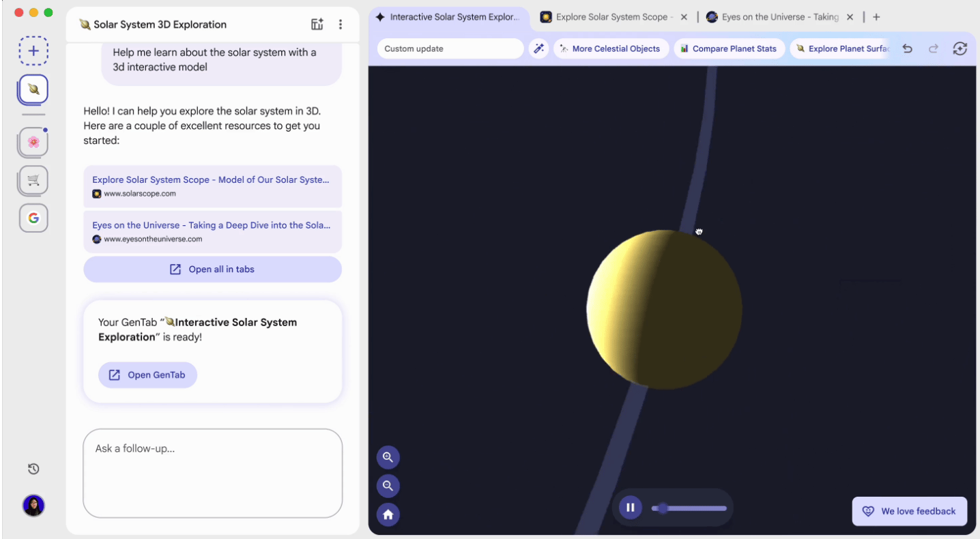
Task: Open the history clock icon in sidebar
Action: (33, 469)
